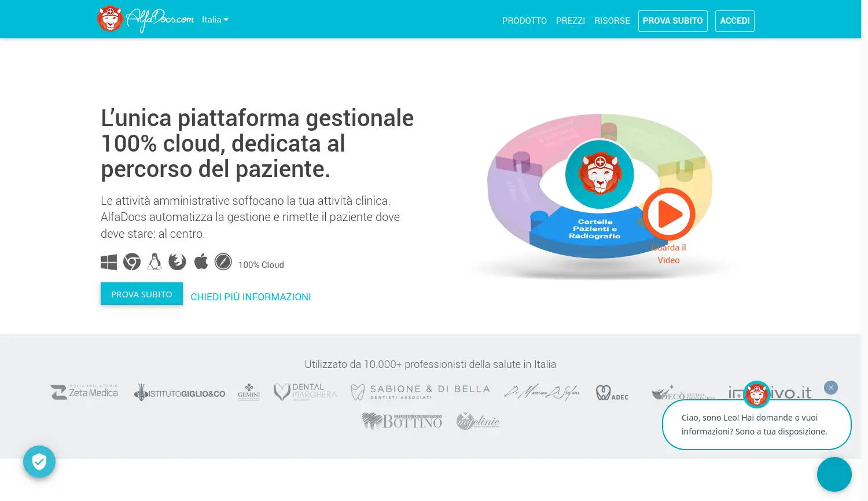Click Leo's avatar on the chat popup

pos(757,395)
